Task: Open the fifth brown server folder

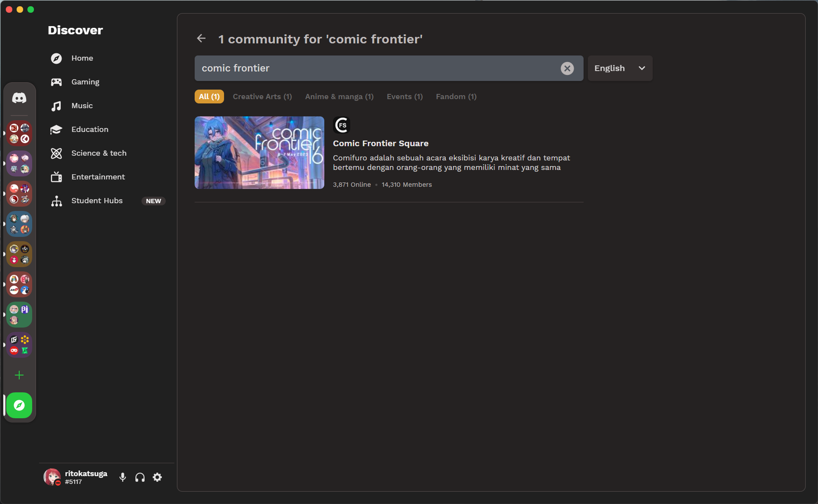Action: click(19, 254)
